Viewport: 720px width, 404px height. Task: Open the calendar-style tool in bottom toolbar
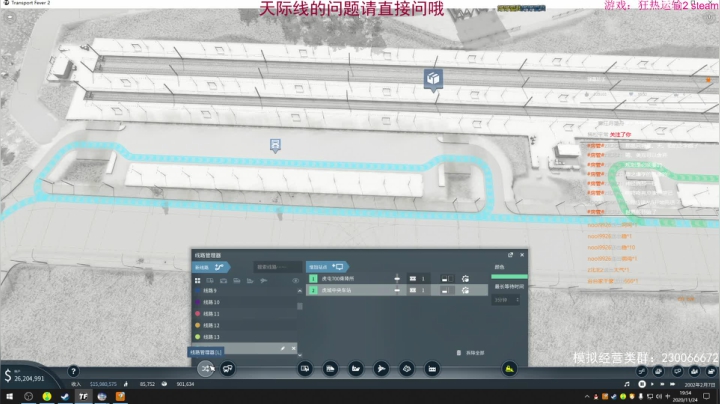432,369
